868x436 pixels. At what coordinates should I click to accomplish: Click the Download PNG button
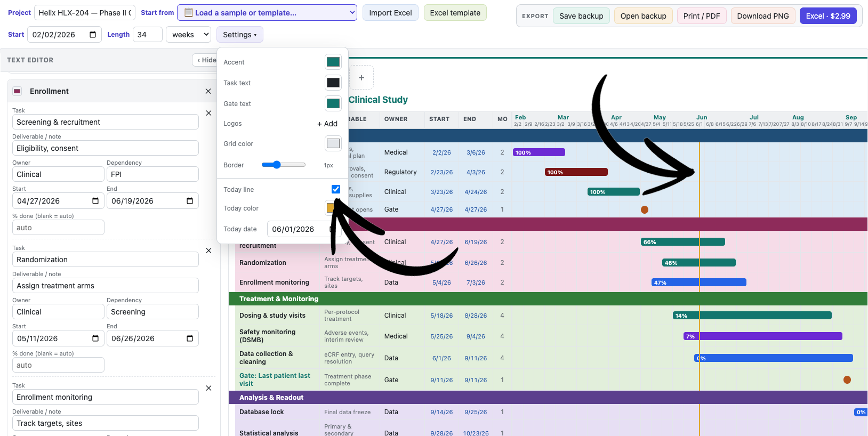(x=763, y=16)
